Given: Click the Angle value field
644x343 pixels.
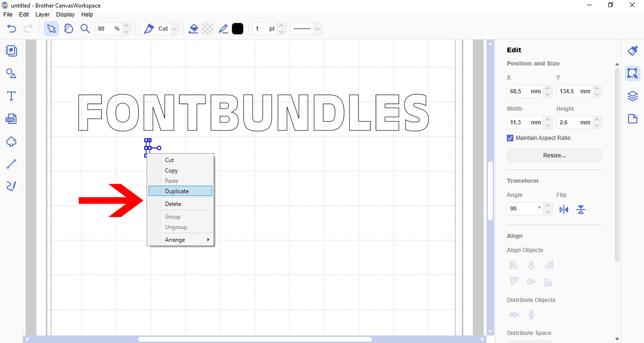Looking at the screenshot, I should (x=525, y=209).
